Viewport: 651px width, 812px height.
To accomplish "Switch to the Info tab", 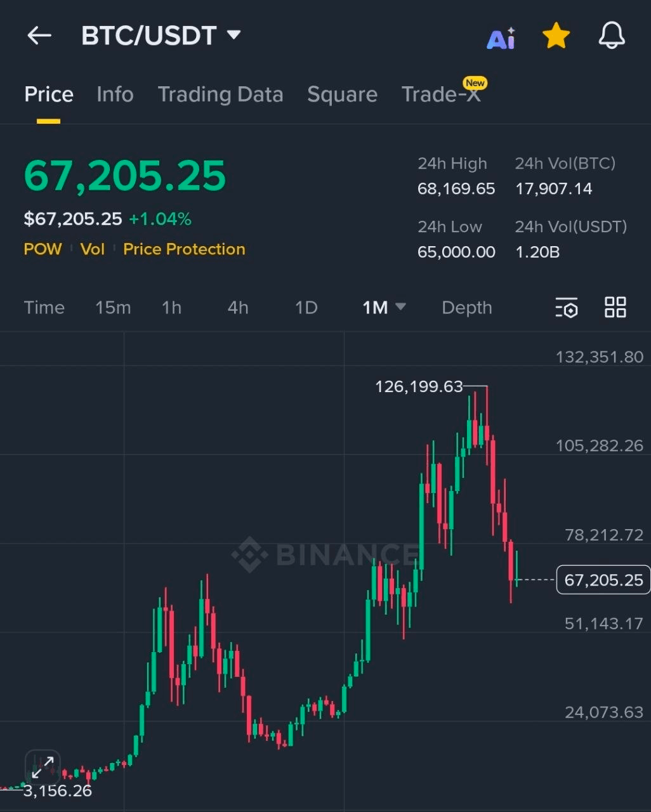I will [115, 95].
